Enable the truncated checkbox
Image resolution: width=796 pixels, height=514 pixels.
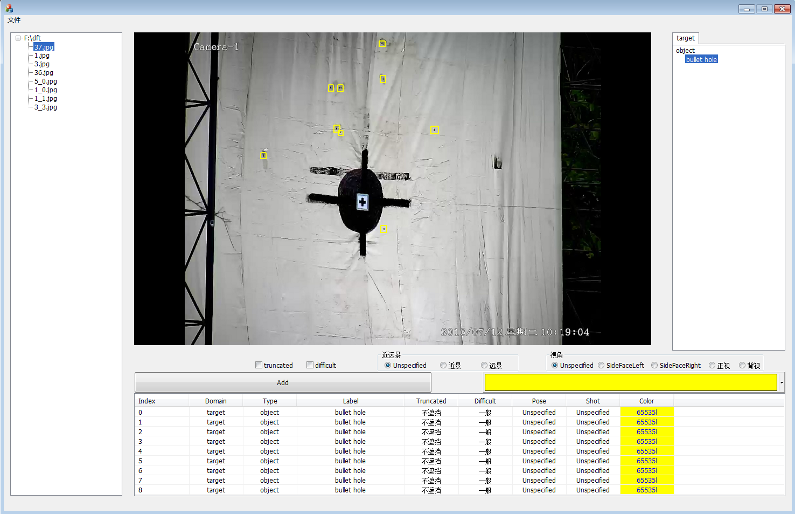pos(260,365)
